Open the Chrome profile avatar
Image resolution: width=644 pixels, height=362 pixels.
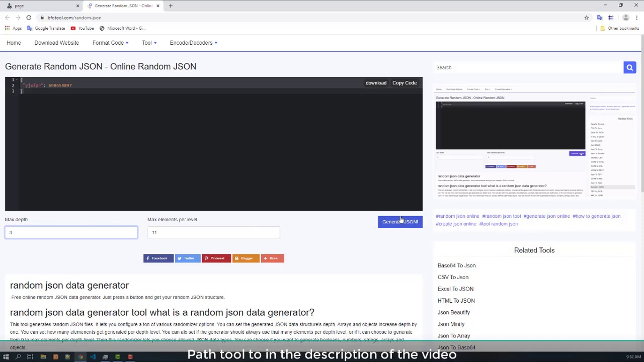point(626,18)
